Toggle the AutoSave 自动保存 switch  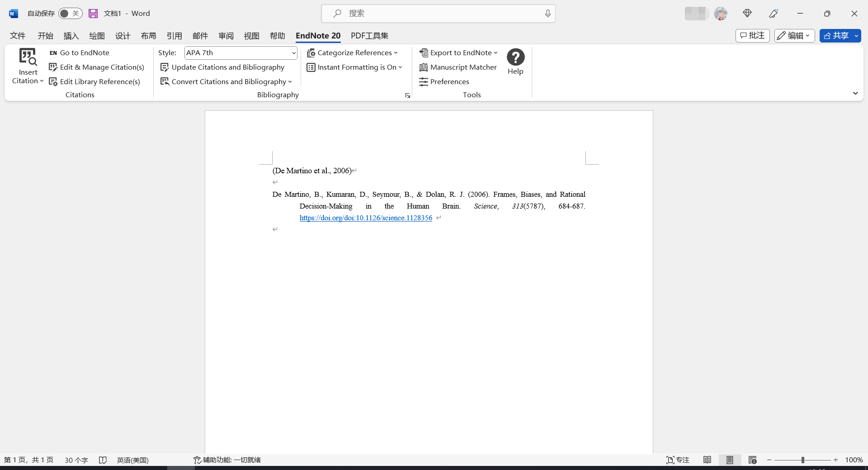[70, 14]
